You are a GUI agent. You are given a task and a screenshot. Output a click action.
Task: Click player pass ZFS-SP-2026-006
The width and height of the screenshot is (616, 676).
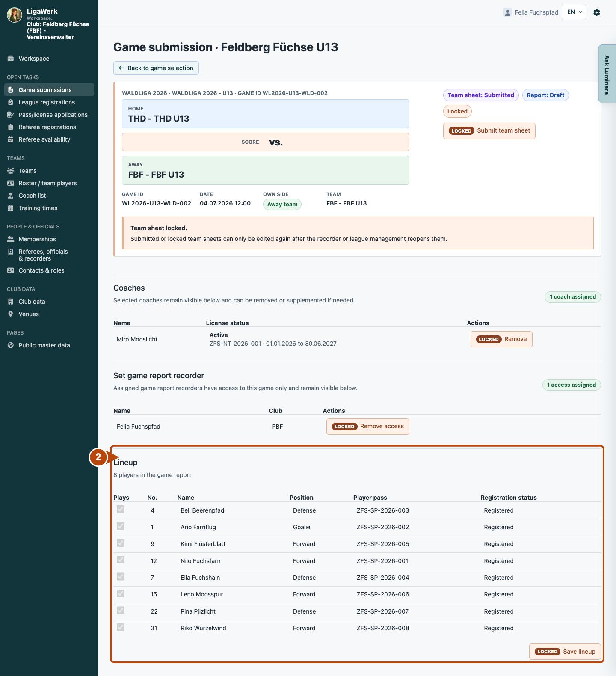[383, 594]
